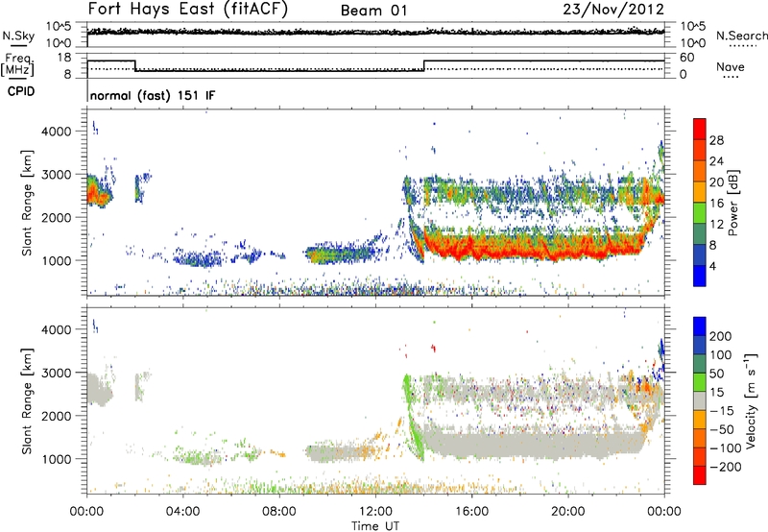Select the "-15" tick on the Velocity colorbar
This screenshot has width=768, height=532.
722,411
